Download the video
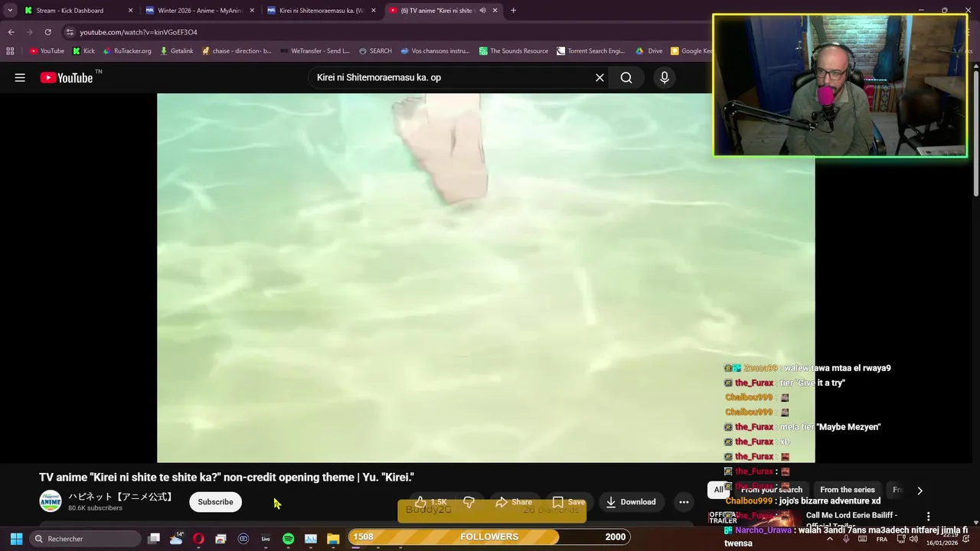The width and height of the screenshot is (980, 551). (x=631, y=502)
